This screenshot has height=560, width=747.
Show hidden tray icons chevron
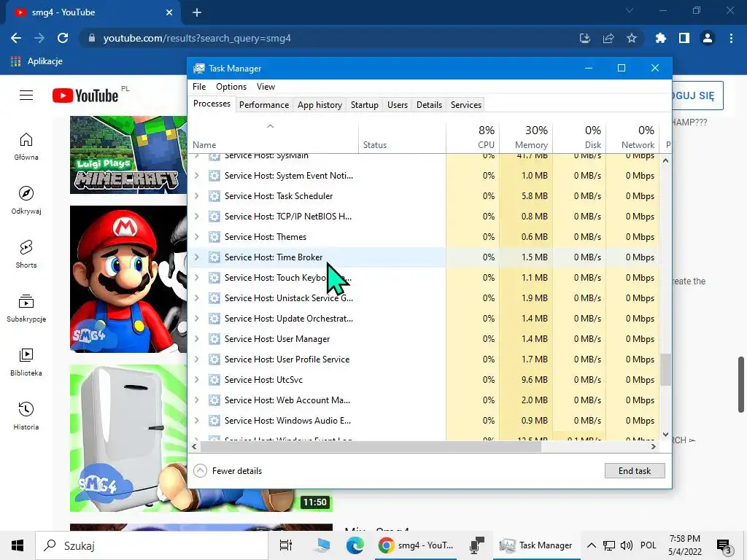pos(591,545)
